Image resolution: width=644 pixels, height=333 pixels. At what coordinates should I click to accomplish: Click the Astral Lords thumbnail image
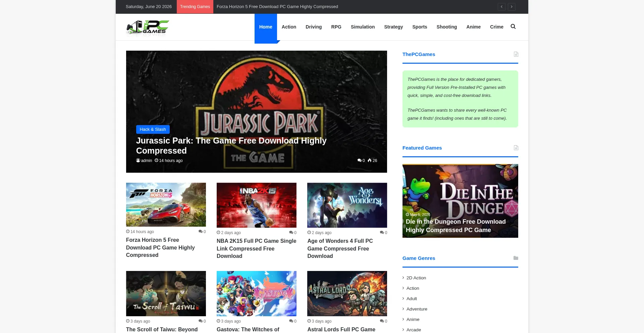347,293
